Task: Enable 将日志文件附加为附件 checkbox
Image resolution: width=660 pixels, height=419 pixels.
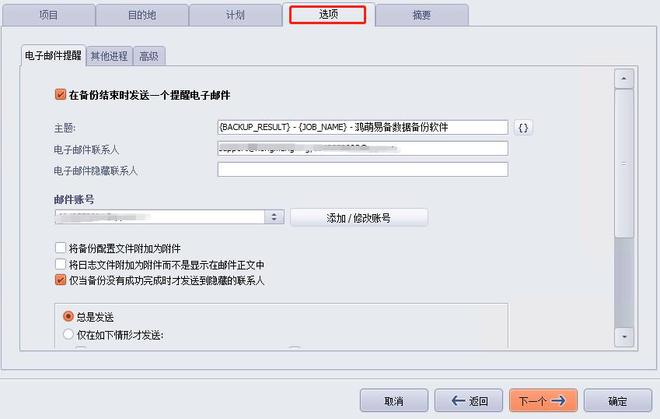Action: click(x=61, y=264)
